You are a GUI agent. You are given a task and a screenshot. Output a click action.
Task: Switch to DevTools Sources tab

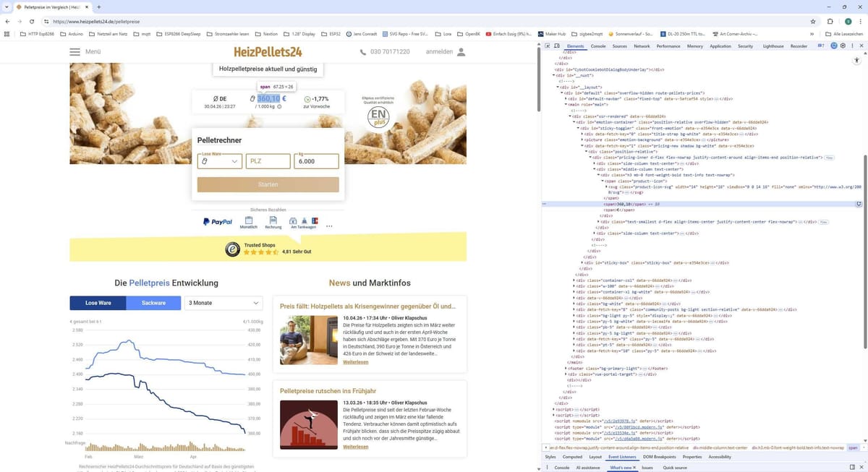[x=620, y=46]
